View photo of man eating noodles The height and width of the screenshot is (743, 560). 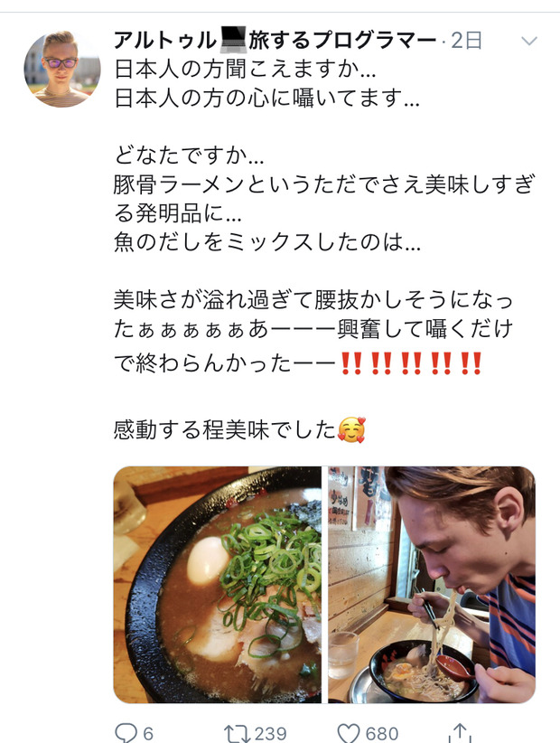[x=432, y=584]
